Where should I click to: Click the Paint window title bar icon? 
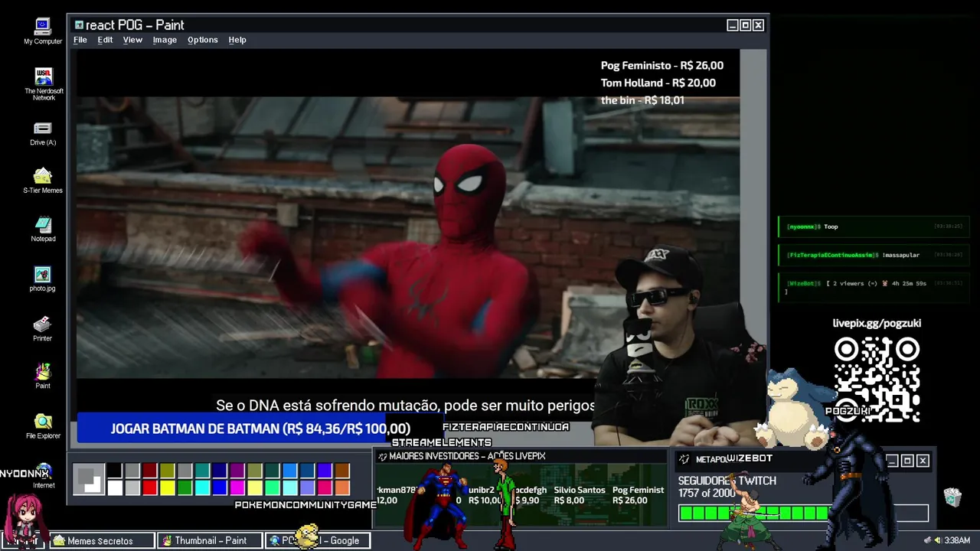(x=79, y=25)
